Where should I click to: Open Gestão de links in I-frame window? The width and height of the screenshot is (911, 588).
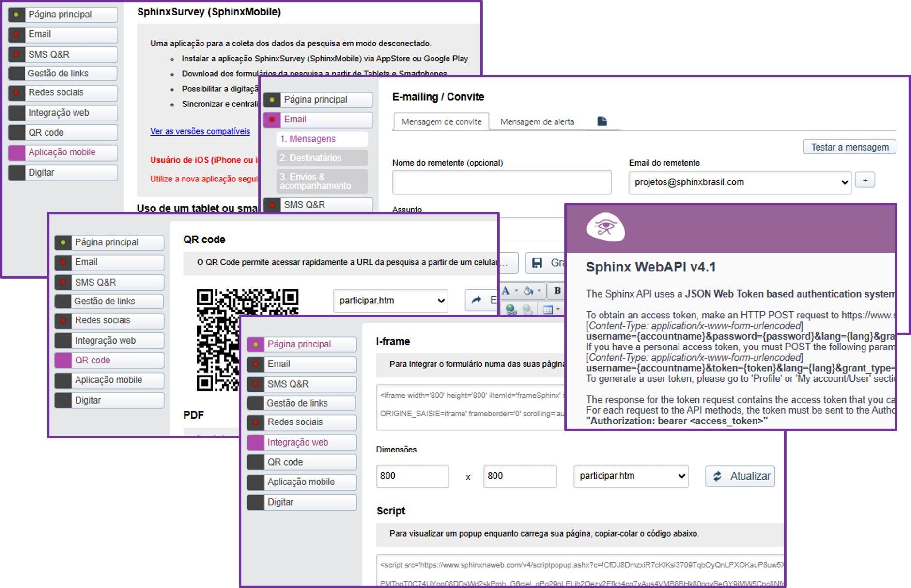302,403
